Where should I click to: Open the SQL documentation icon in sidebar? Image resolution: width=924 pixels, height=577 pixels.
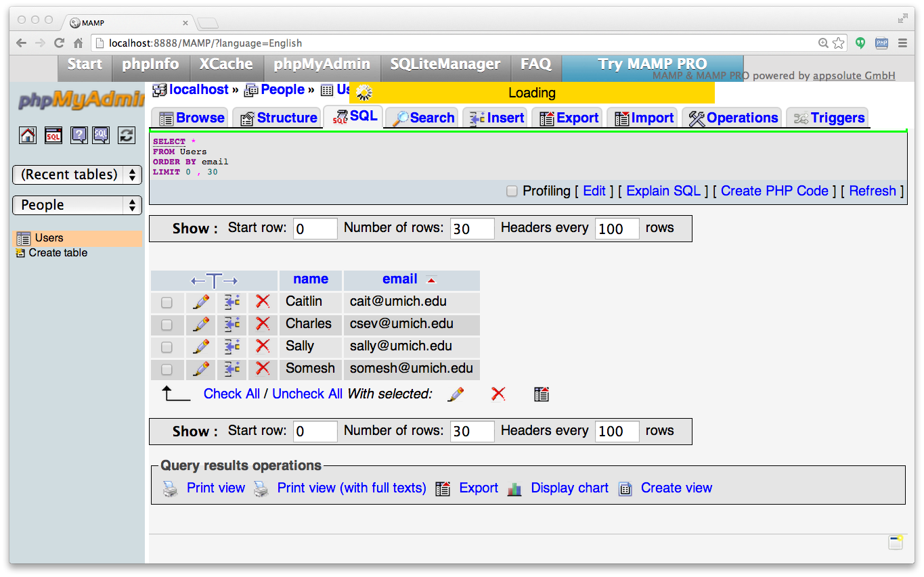coord(101,135)
